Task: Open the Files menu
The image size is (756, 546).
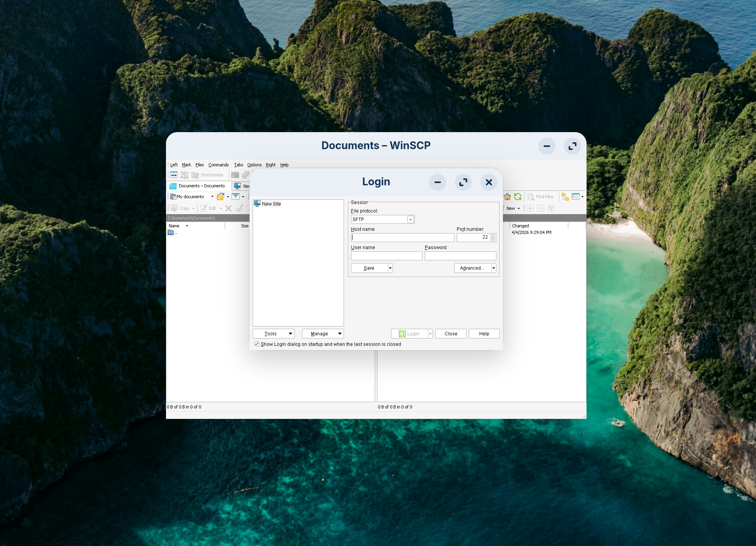Action: 199,165
